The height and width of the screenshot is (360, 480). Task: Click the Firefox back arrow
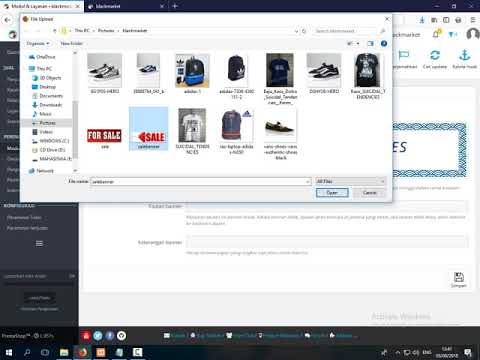coord(7,20)
